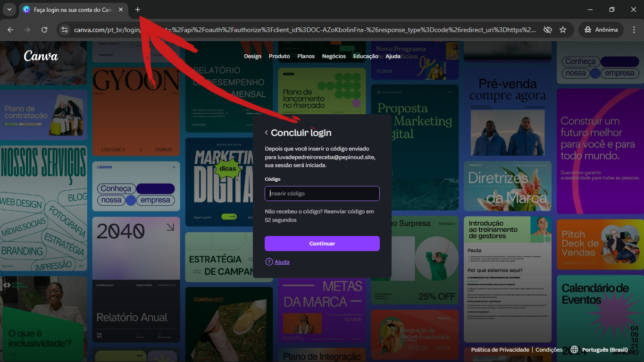Submit with the Continuar button
Screen dimensions: 644x362
point(322,244)
